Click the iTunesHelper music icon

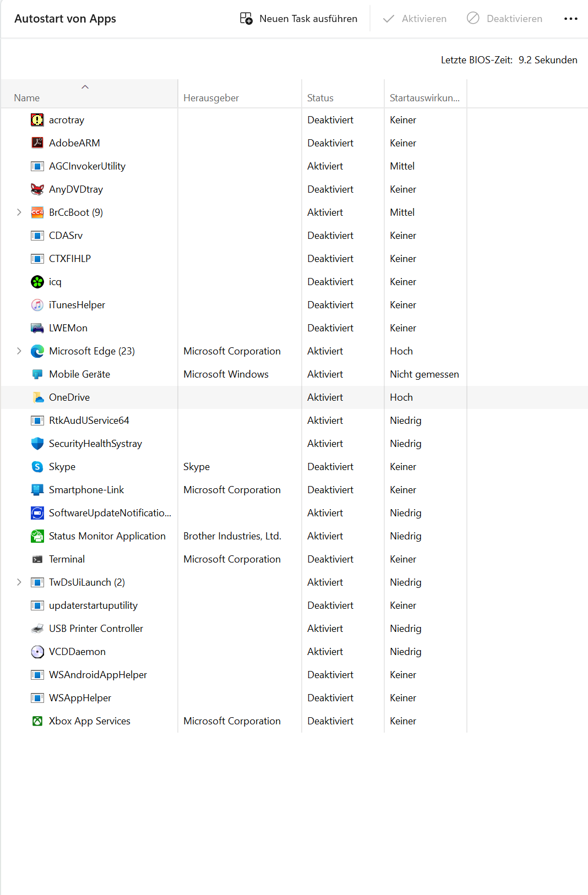pyautogui.click(x=37, y=305)
